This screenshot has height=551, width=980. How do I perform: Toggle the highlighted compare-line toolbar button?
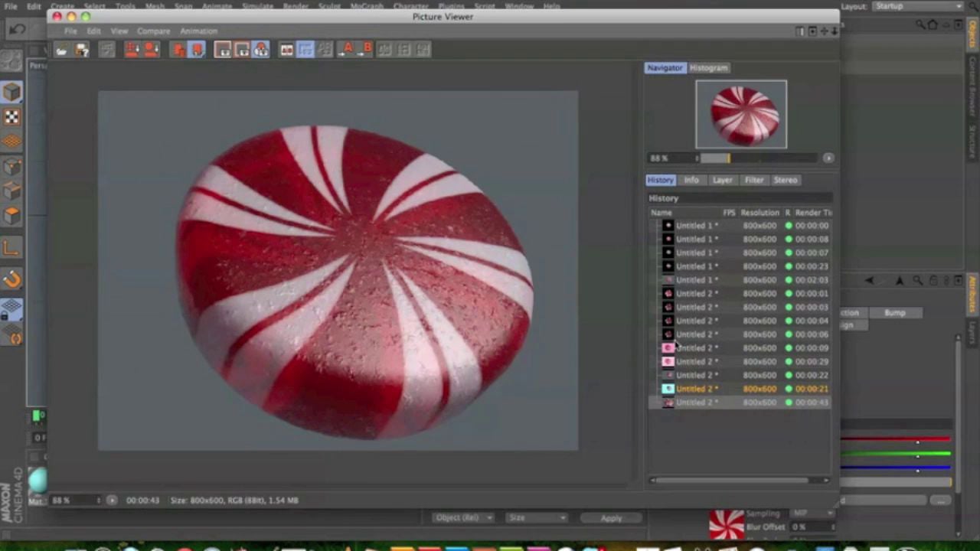pos(305,51)
